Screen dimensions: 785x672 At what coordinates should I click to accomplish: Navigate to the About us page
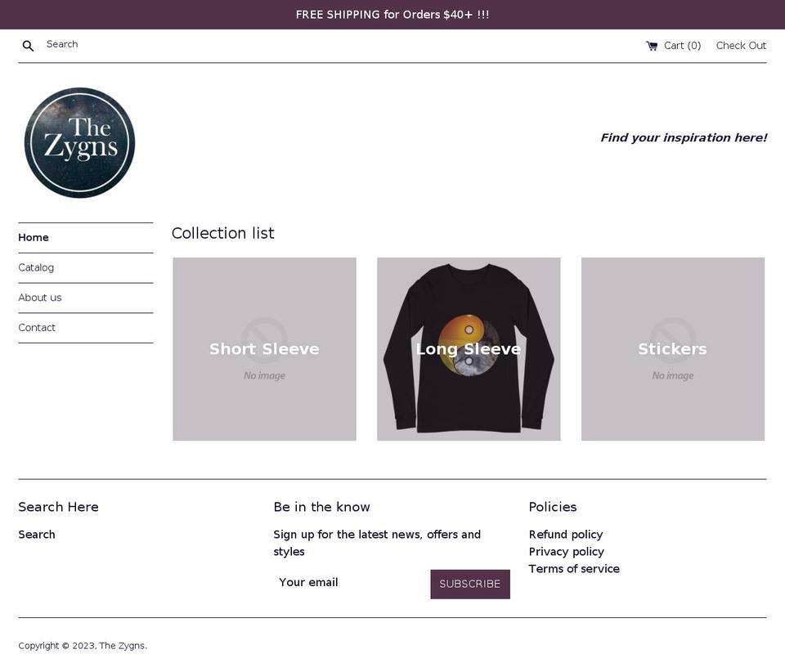pyautogui.click(x=39, y=298)
